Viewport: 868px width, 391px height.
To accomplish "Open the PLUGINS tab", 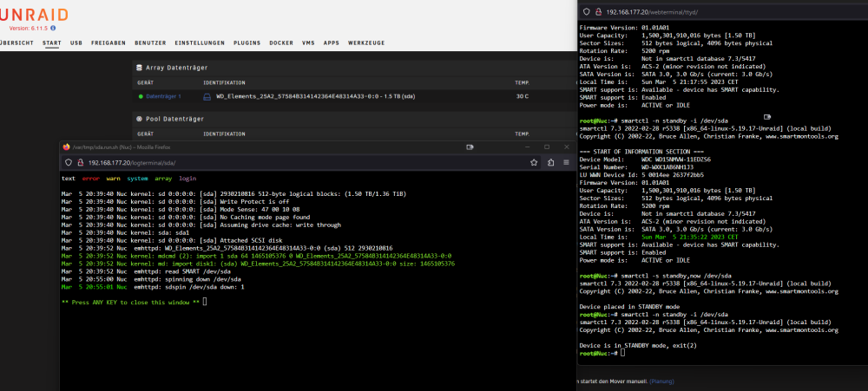I will (x=247, y=42).
